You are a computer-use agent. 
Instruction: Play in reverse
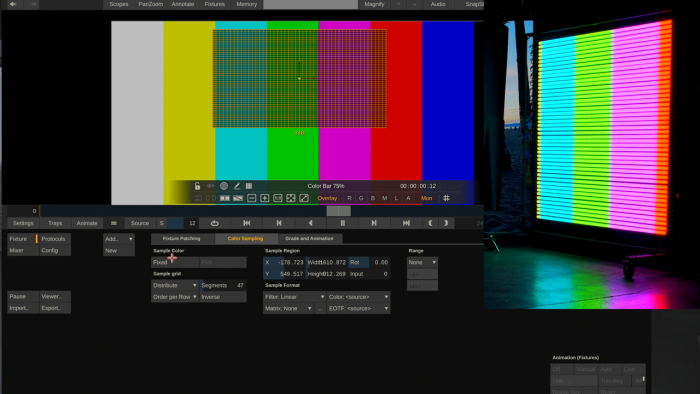(311, 223)
